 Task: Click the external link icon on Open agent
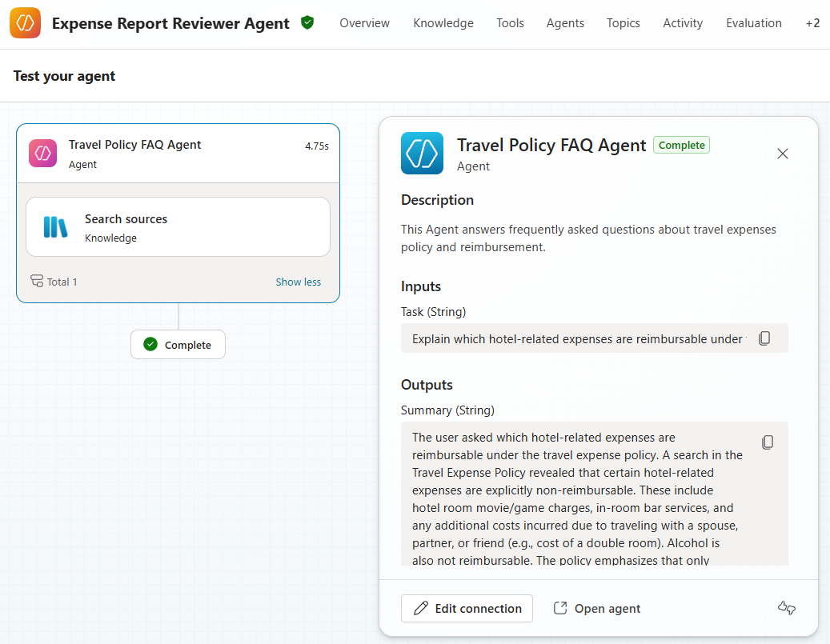[559, 608]
